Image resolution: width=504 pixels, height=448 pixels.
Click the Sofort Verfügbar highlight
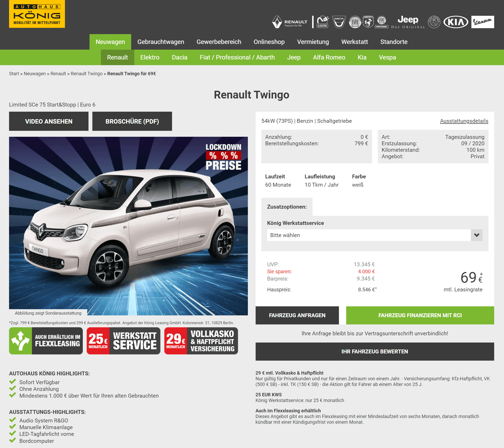39,382
